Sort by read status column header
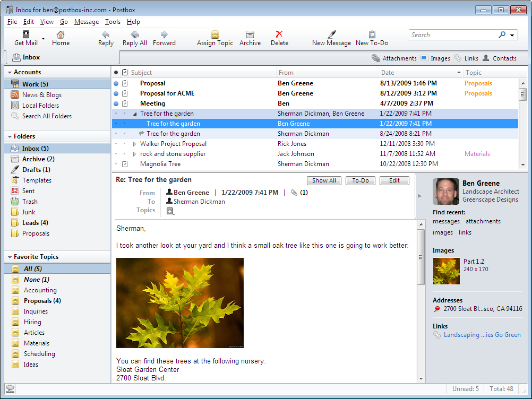Image resolution: width=532 pixels, height=399 pixels. coord(116,73)
